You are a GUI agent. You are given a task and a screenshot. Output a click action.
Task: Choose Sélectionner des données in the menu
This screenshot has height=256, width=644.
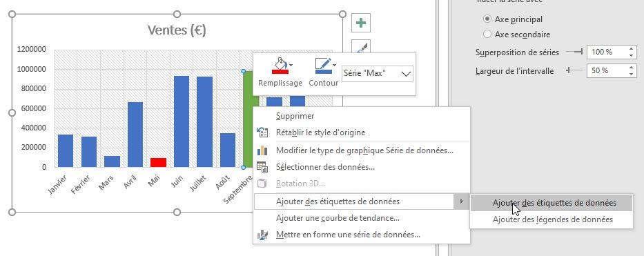coord(362,167)
